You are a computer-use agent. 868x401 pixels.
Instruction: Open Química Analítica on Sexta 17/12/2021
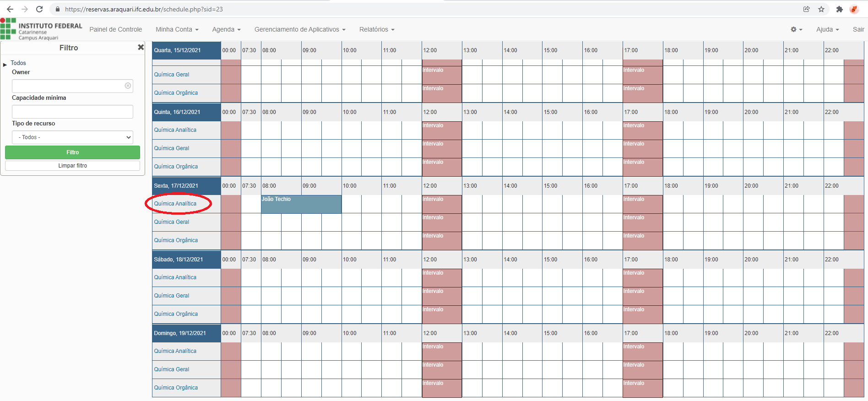tap(175, 204)
